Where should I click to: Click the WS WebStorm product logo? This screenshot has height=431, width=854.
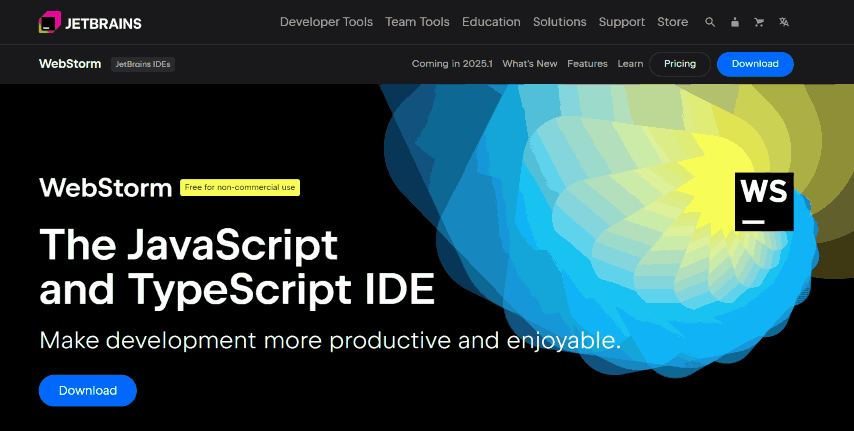(764, 202)
